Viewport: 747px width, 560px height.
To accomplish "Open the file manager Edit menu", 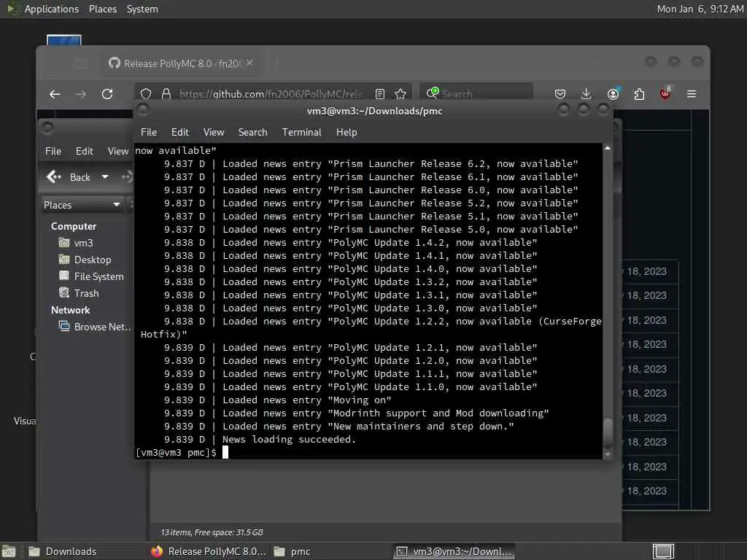I will pos(85,151).
